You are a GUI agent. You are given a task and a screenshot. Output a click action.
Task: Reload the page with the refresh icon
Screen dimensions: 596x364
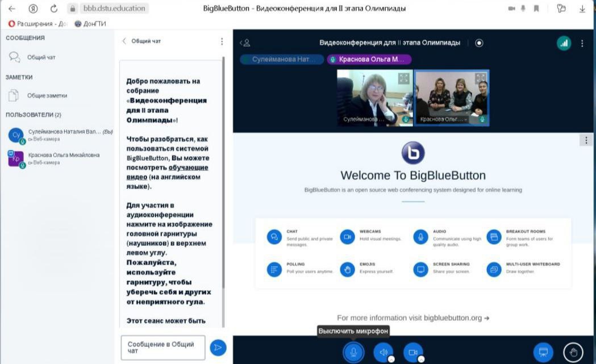point(53,9)
